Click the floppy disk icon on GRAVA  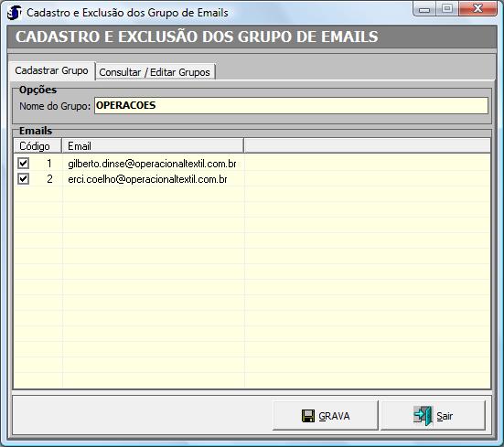308,416
